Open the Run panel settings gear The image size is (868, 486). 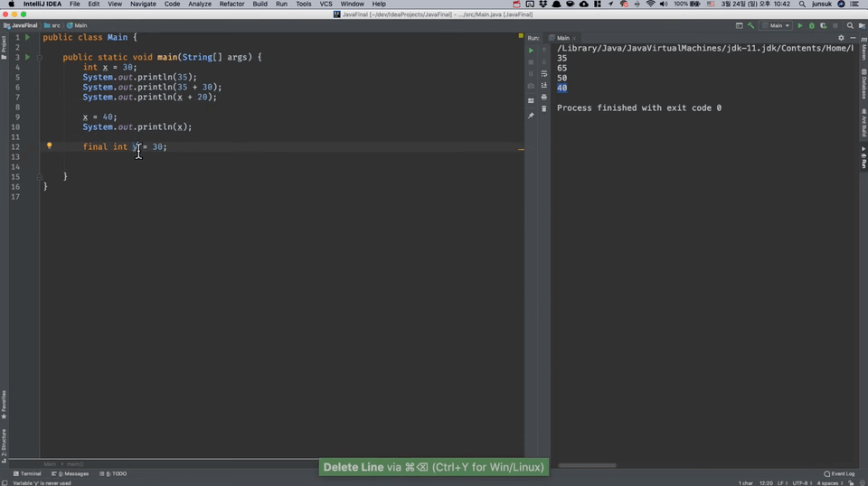pyautogui.click(x=841, y=38)
